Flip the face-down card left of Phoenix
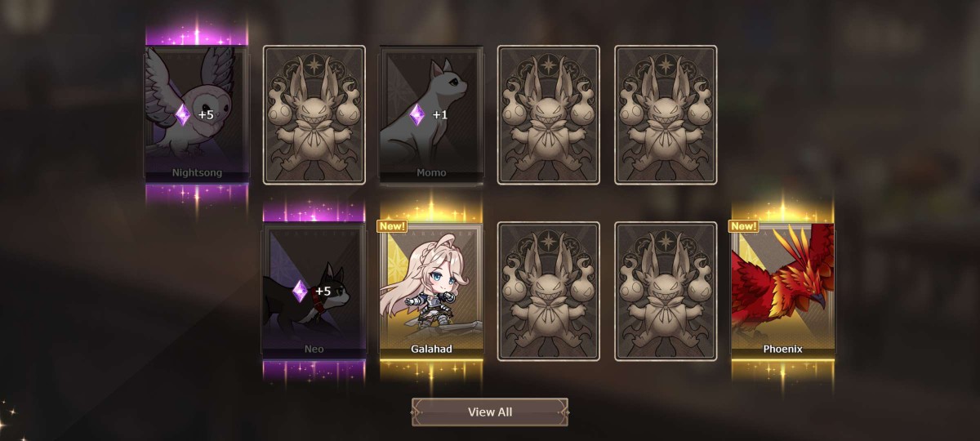 tap(666, 291)
